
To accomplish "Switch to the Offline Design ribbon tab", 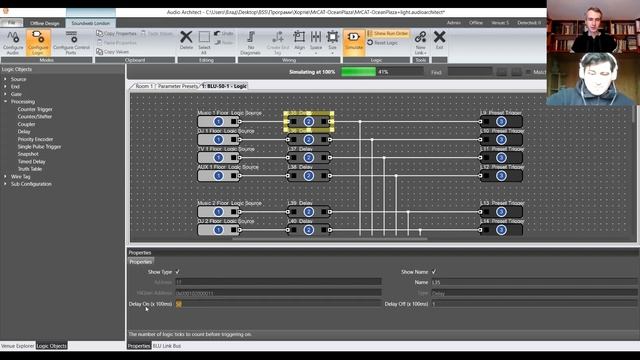I will tap(44, 23).
